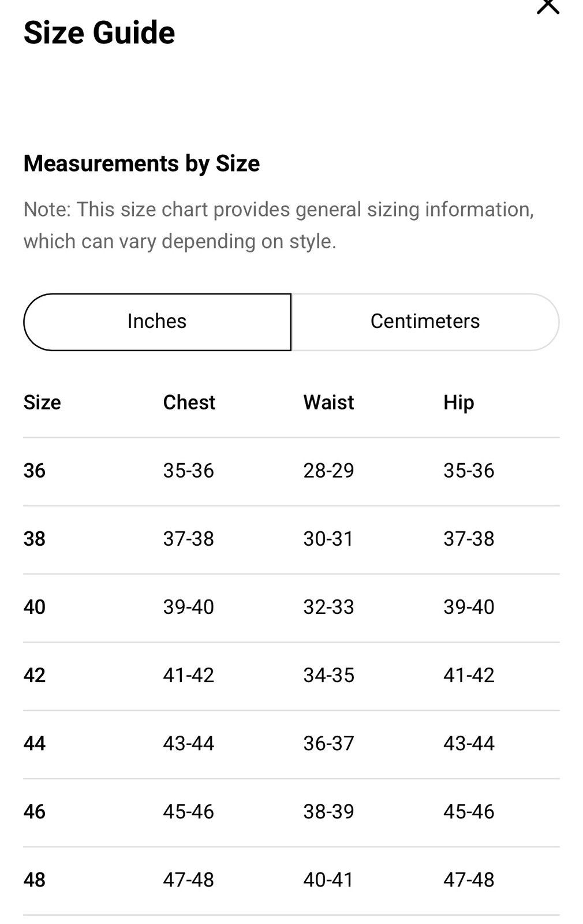The width and height of the screenshot is (583, 924).
Task: Select the Chest column header
Action: click(x=189, y=402)
